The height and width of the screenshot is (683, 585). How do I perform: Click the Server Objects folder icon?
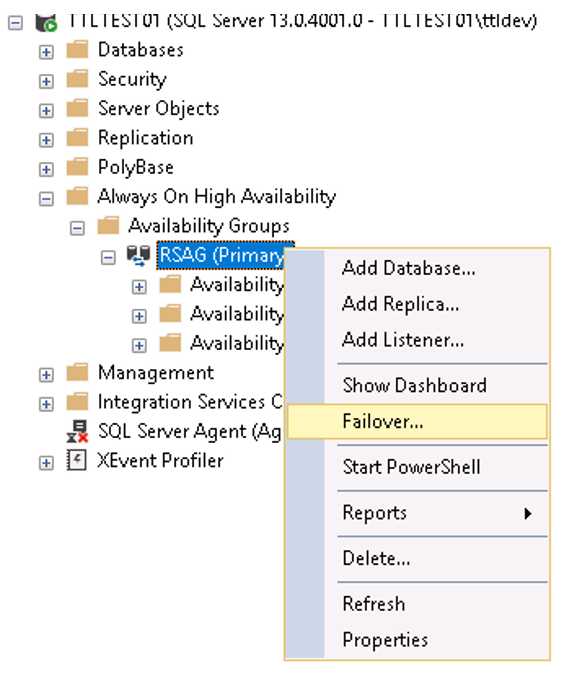click(78, 108)
